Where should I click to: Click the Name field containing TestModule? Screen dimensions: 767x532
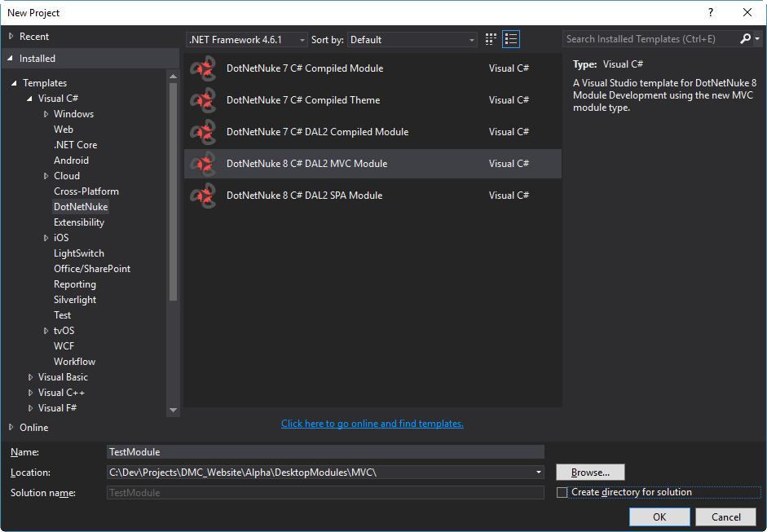(x=325, y=452)
